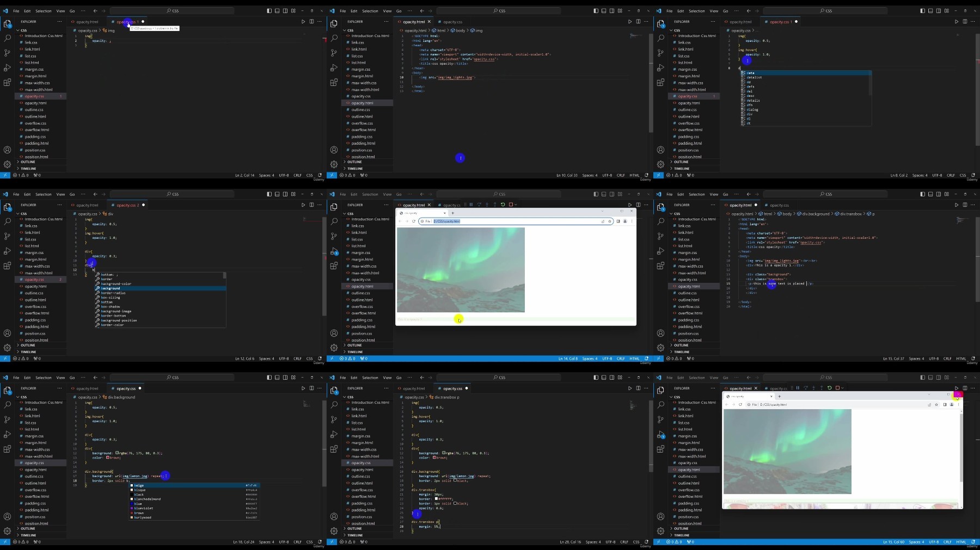Click Run file play icon in top-left window
The width and height of the screenshot is (980, 550).
tap(303, 22)
